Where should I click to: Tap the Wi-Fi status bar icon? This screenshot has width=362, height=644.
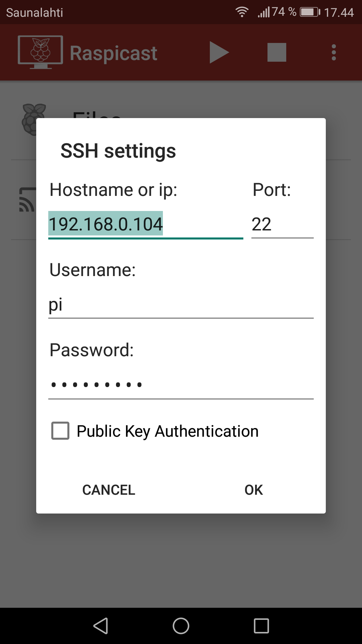(x=242, y=12)
